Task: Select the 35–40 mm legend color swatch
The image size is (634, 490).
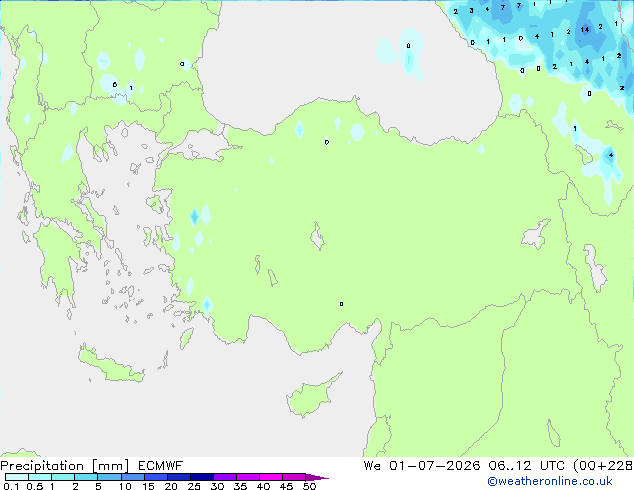Action: (x=247, y=477)
